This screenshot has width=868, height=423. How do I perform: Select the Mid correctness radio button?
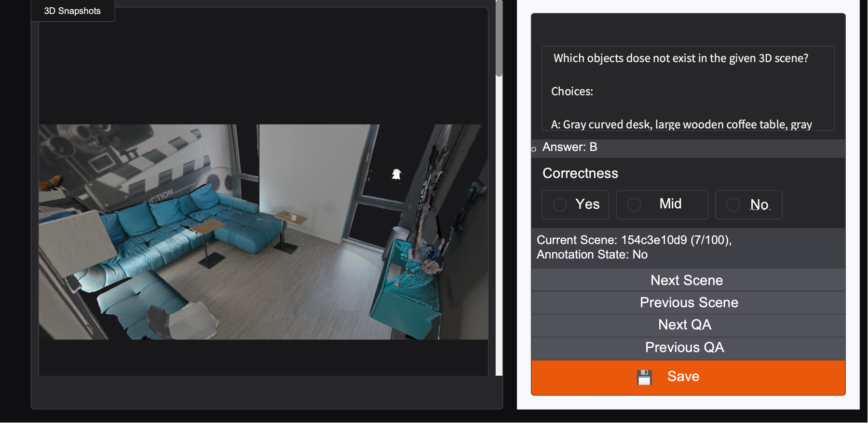[x=634, y=205]
